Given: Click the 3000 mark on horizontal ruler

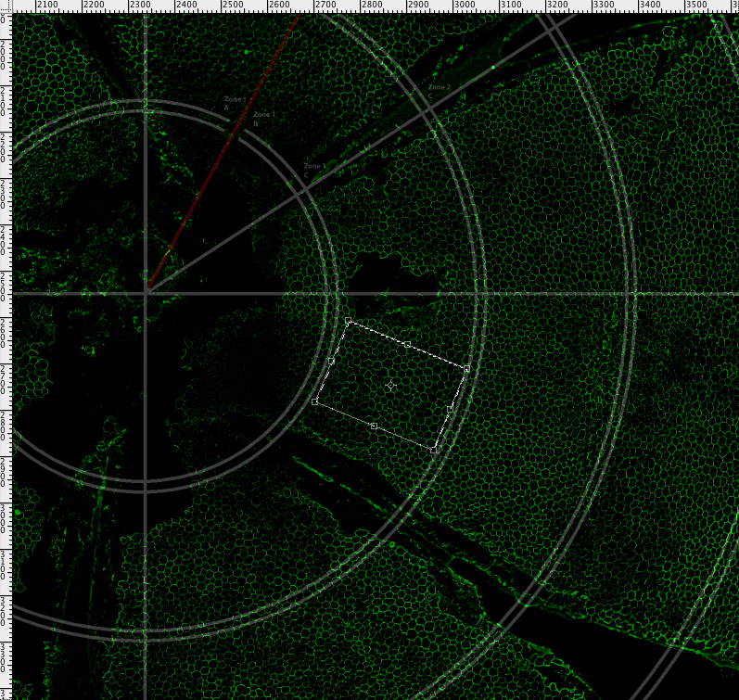Looking at the screenshot, I should (x=465, y=6).
